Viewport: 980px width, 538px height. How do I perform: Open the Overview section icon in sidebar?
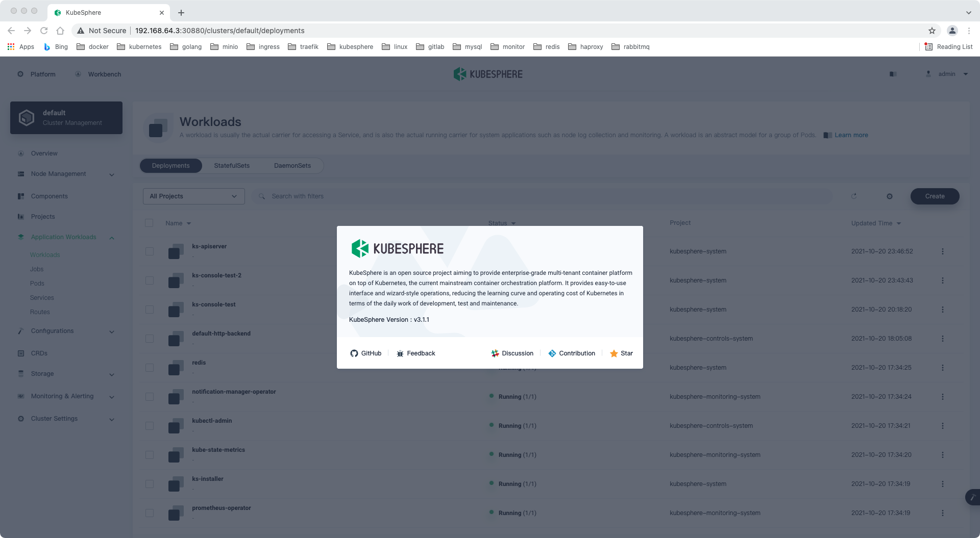[20, 153]
